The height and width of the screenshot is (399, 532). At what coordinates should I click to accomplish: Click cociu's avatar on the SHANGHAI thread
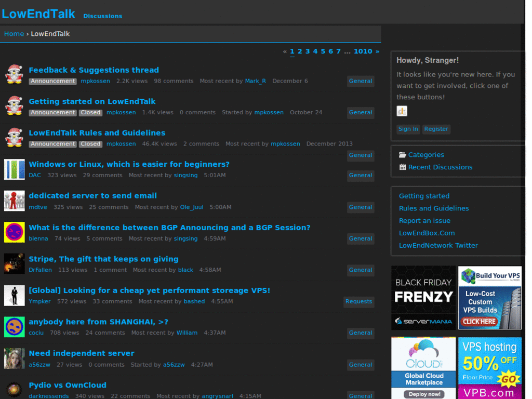14,327
